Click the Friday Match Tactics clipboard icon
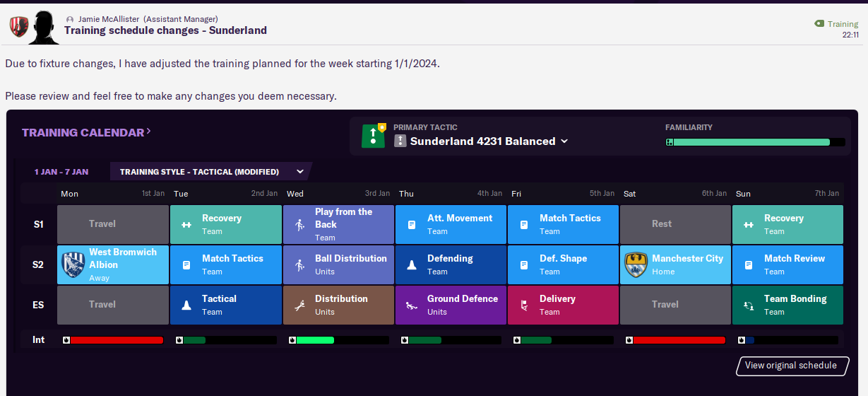 click(x=524, y=224)
